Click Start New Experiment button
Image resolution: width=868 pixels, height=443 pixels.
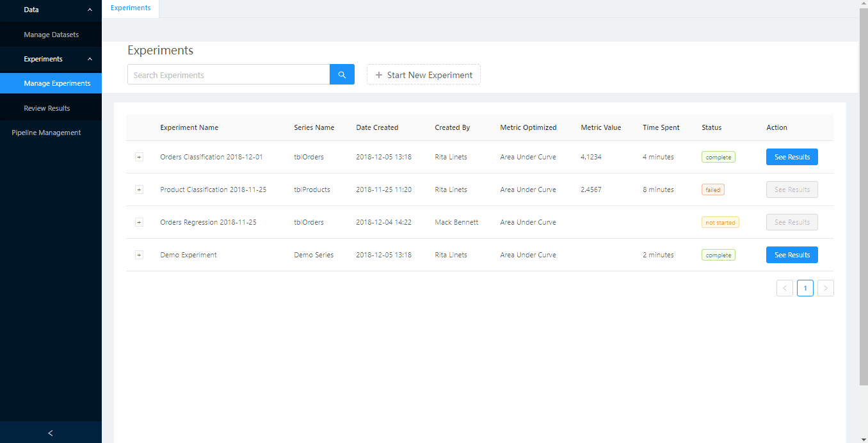click(424, 74)
